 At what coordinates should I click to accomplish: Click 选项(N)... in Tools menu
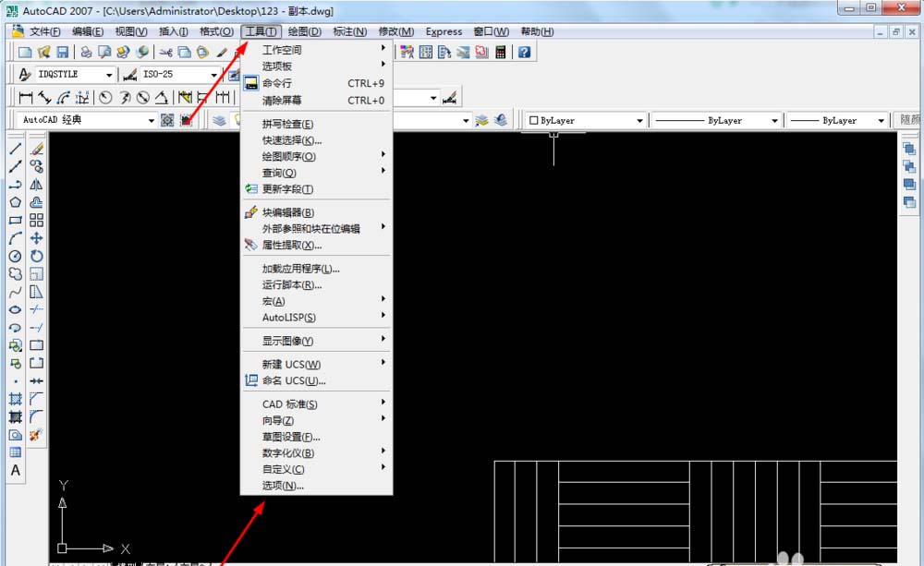(283, 486)
